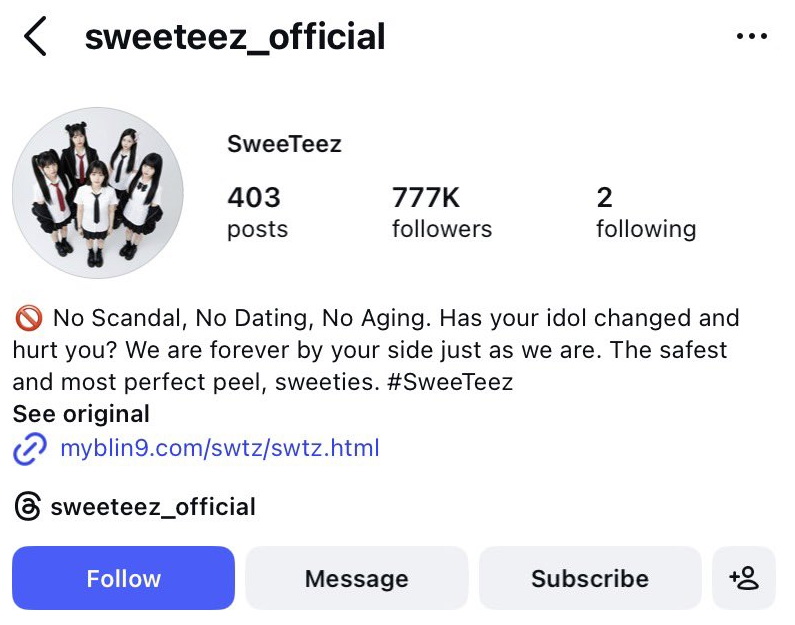Viewport: 795px width, 625px height.
Task: Click the add person suggestions icon
Action: (x=744, y=578)
